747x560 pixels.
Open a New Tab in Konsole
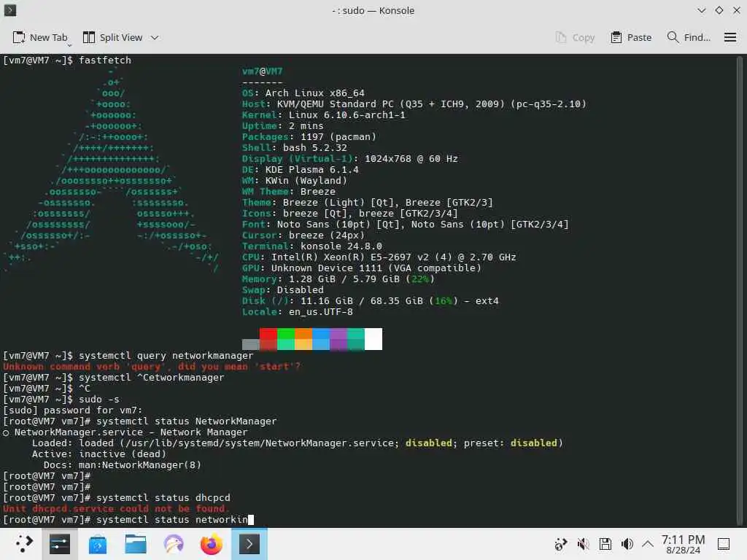40,38
